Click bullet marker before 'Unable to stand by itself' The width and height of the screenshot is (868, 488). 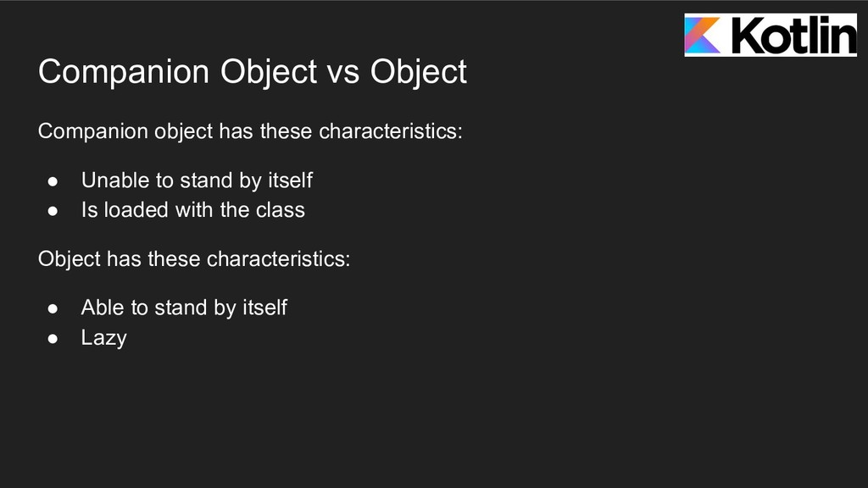coord(52,181)
